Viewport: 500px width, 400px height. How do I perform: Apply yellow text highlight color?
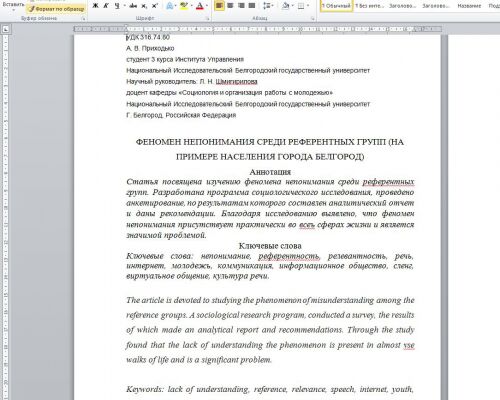click(184, 6)
